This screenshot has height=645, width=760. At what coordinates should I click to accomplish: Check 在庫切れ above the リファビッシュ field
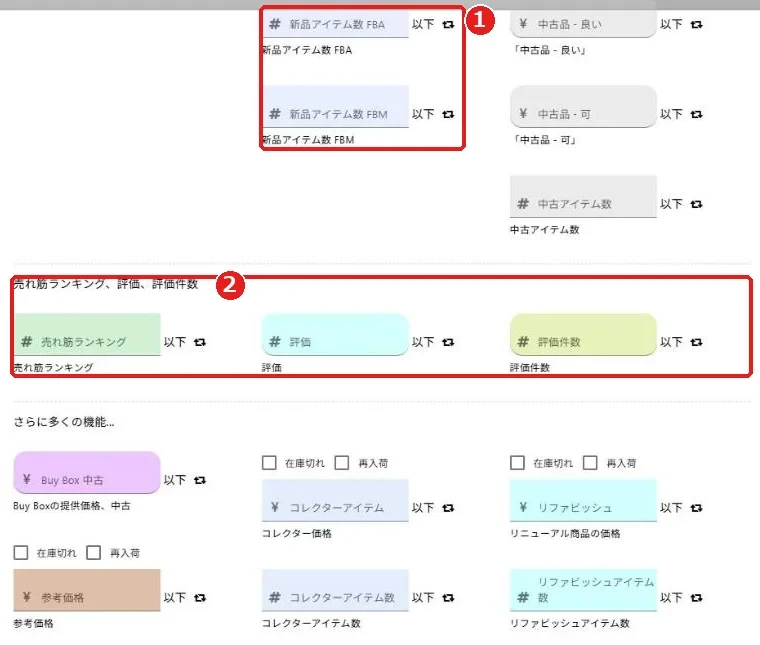coord(517,463)
